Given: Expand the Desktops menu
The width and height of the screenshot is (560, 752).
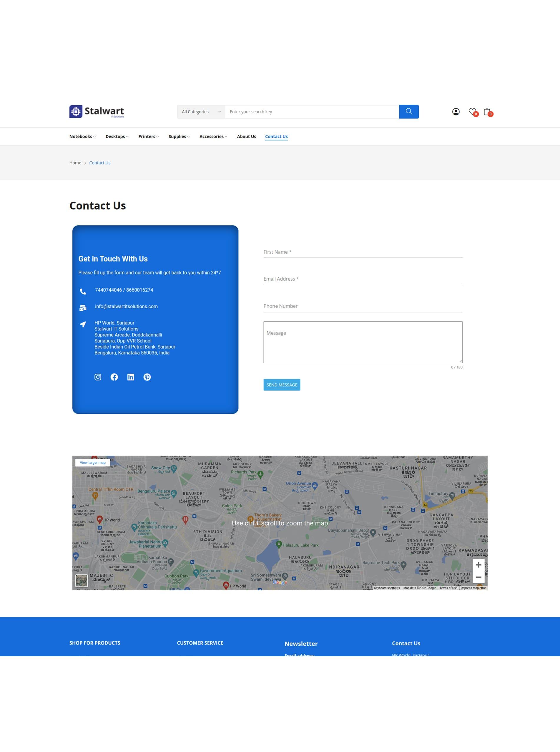Looking at the screenshot, I should tap(117, 136).
